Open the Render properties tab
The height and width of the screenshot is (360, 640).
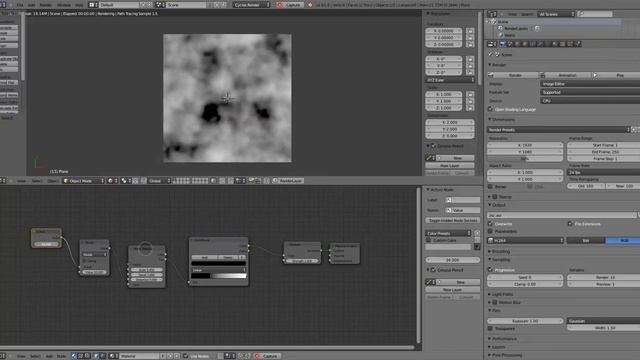point(502,44)
